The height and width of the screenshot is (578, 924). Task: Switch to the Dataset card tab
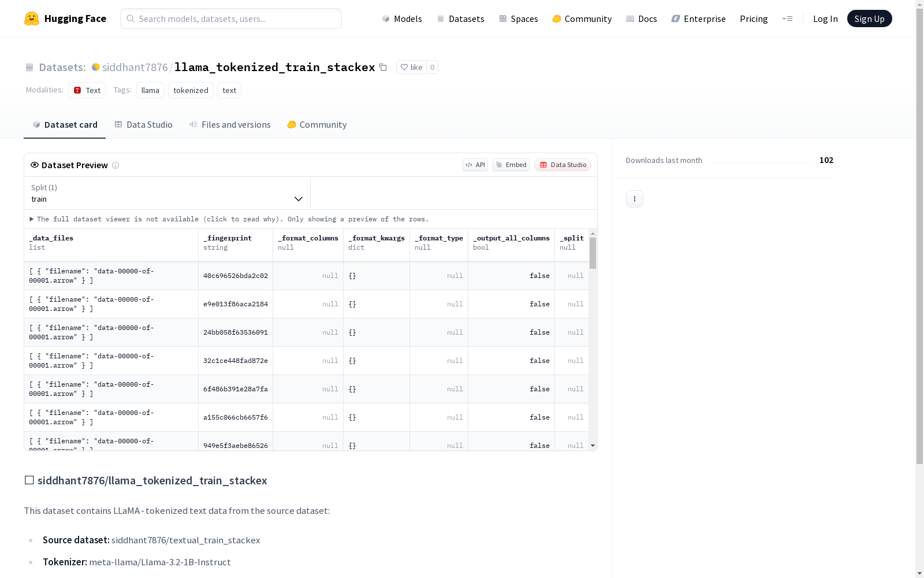[x=65, y=125]
